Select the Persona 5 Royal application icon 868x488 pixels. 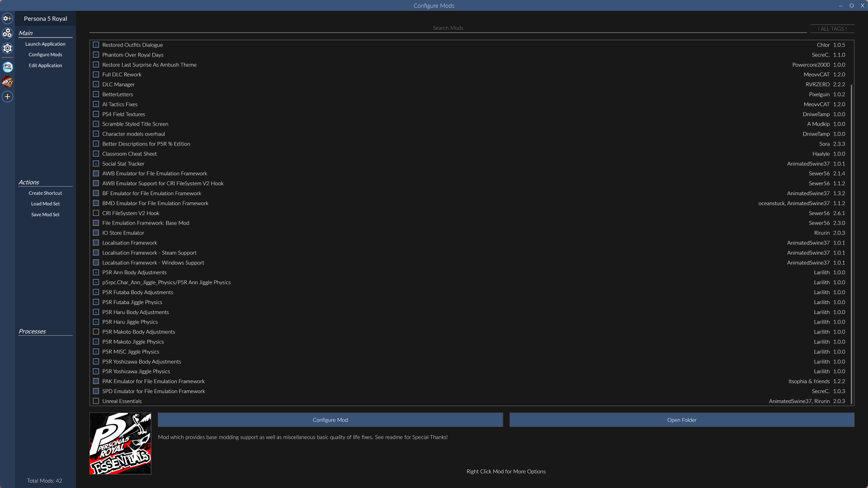7,82
